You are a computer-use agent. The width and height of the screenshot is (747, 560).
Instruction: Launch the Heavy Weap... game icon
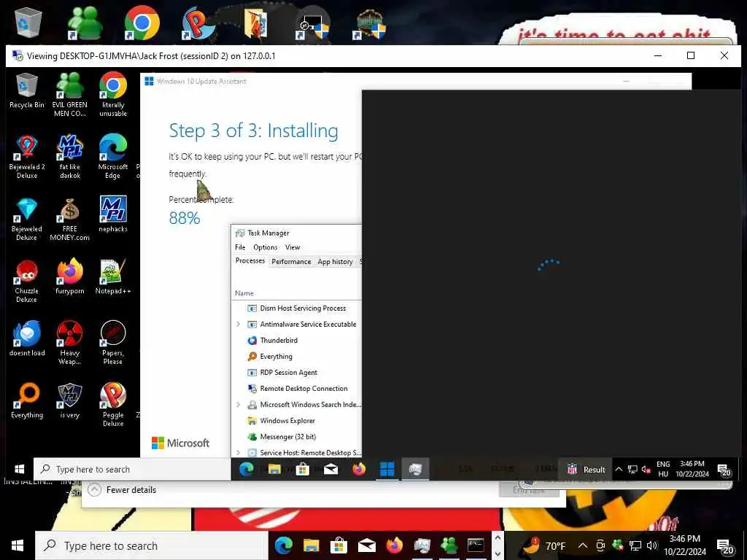pos(69,343)
